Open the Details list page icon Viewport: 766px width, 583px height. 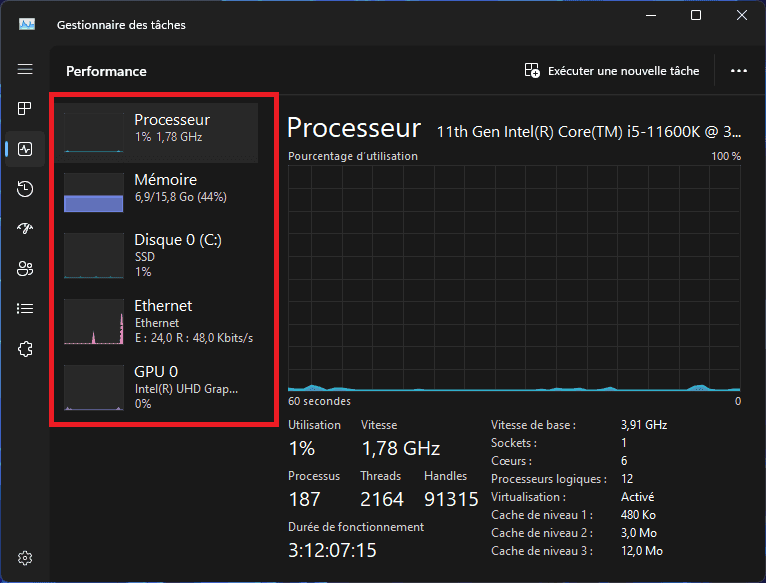[25, 308]
